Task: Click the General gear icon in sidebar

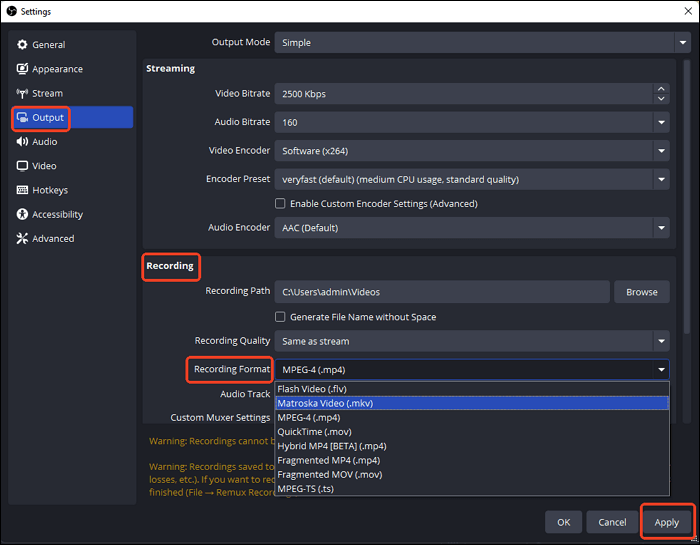Action: pos(22,45)
